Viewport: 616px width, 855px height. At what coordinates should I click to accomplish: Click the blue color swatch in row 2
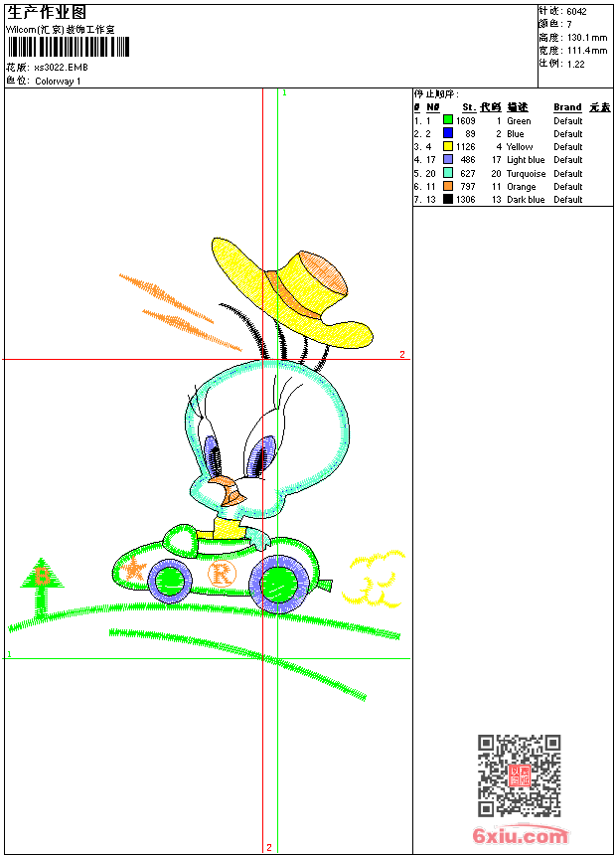tap(447, 132)
